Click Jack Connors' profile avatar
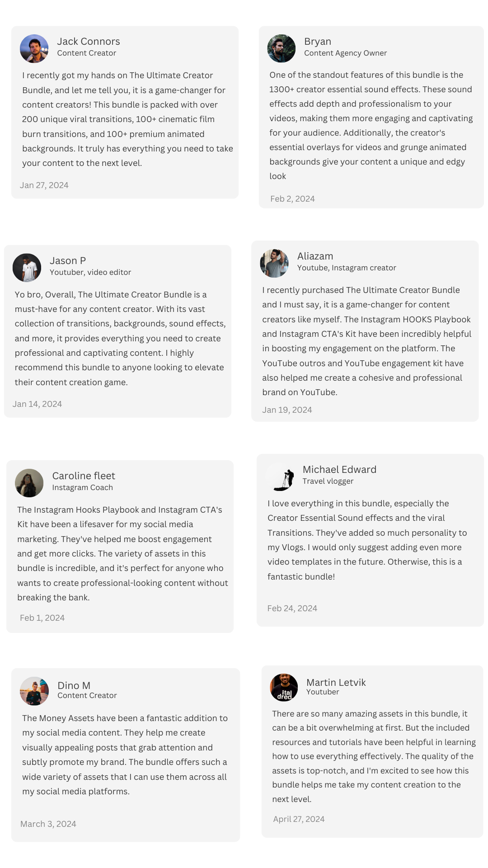 pyautogui.click(x=34, y=48)
